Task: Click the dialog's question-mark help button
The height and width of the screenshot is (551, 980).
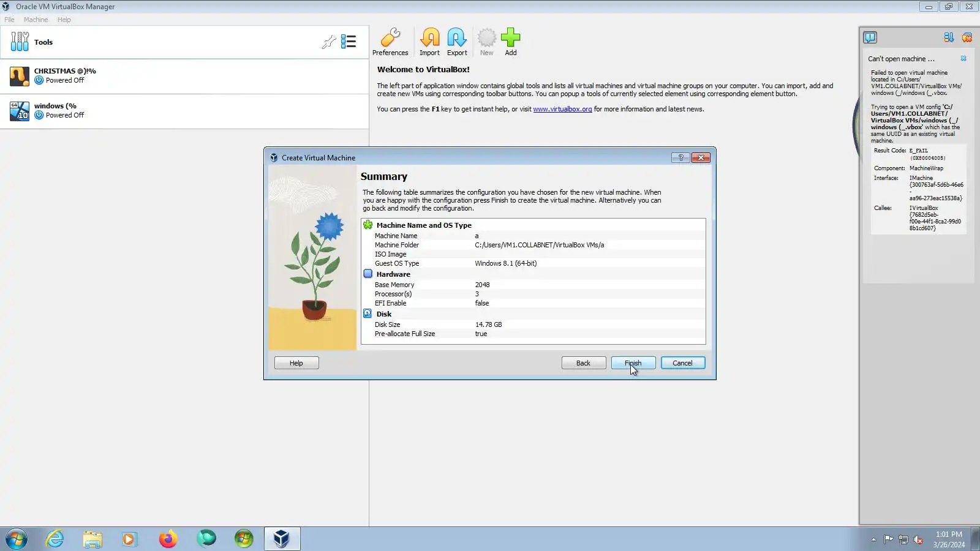Action: [x=680, y=158]
